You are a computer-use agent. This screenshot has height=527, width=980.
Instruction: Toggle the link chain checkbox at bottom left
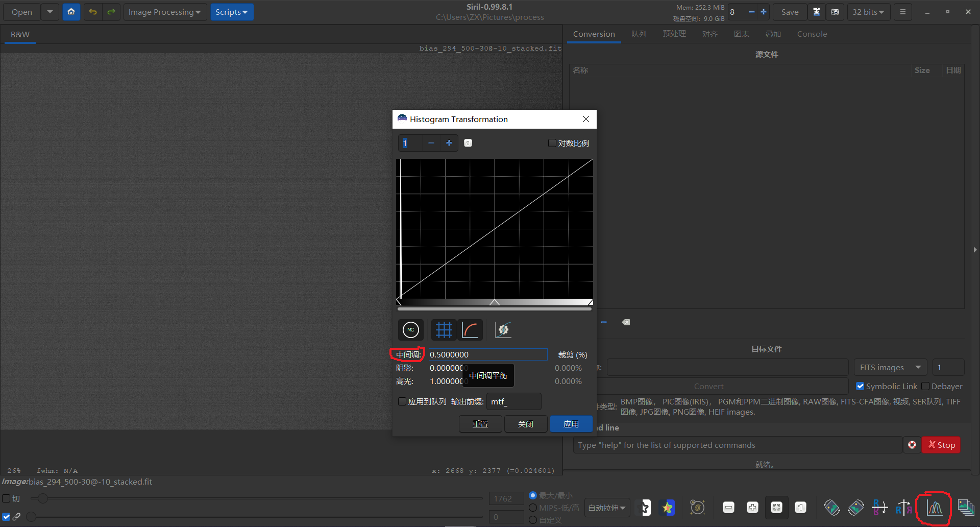click(6, 517)
